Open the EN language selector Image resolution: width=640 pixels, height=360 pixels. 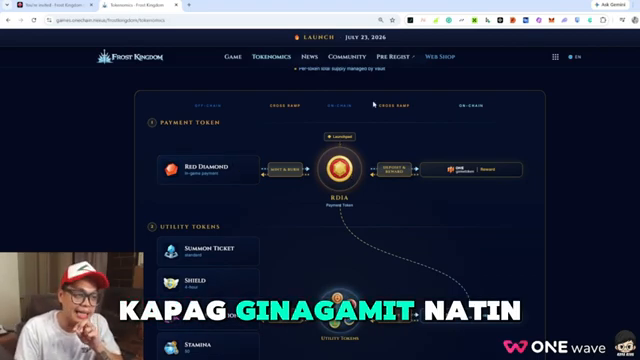click(575, 57)
